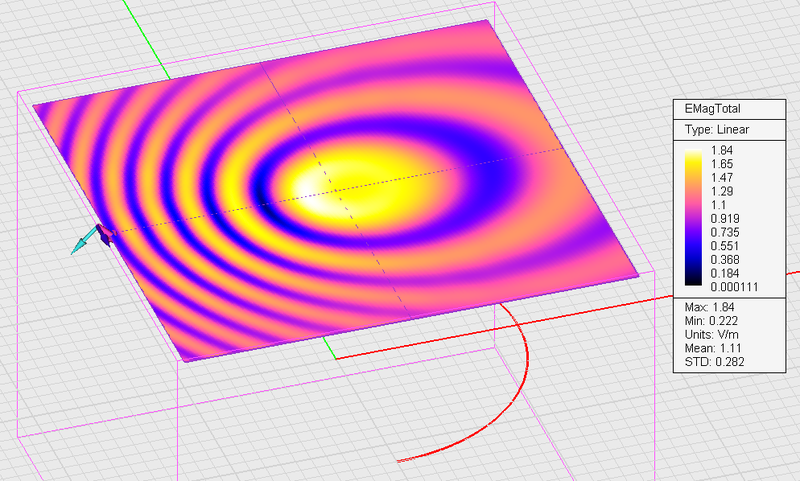The image size is (800, 481).
Task: Select the cyan plane wave direction arrow
Action: [x=83, y=241]
